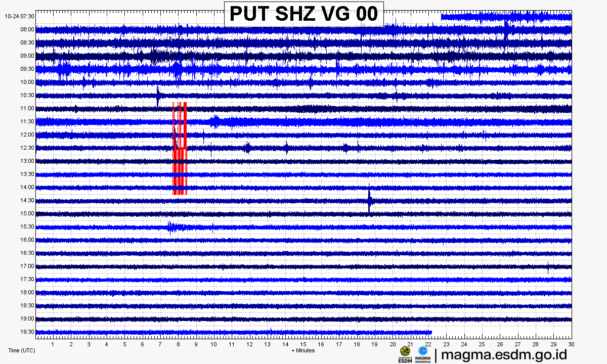Click the 16:00 time label
The image size is (607, 364).
point(27,240)
